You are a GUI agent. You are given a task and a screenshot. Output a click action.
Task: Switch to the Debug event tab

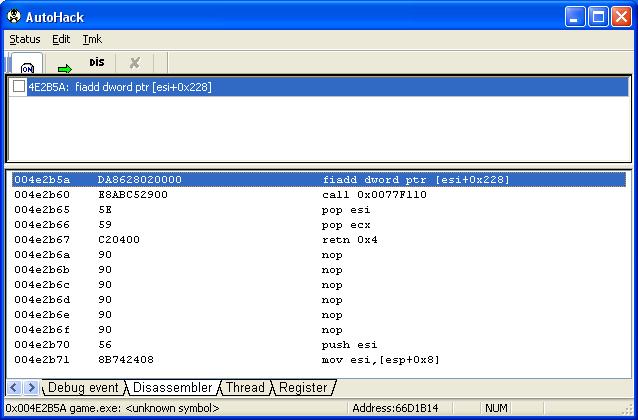pos(83,387)
